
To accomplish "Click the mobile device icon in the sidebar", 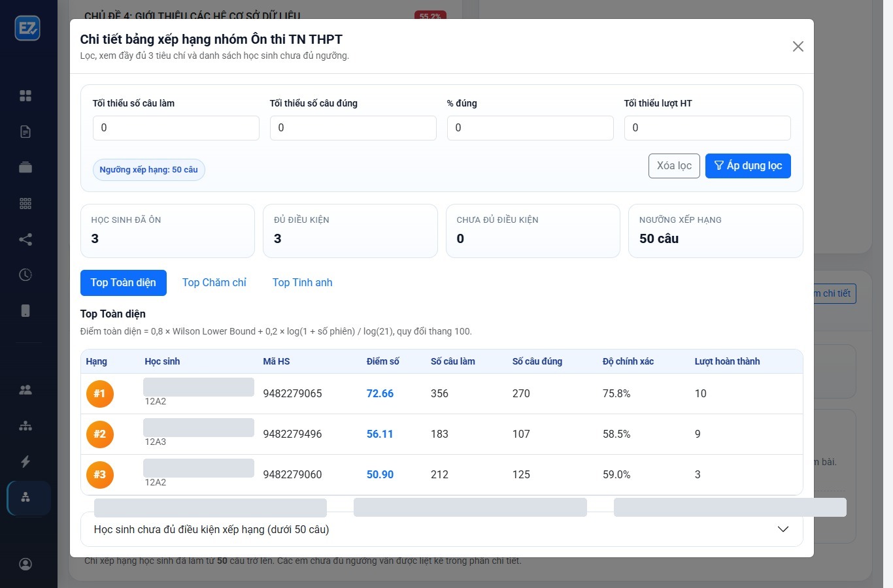I will click(x=25, y=310).
